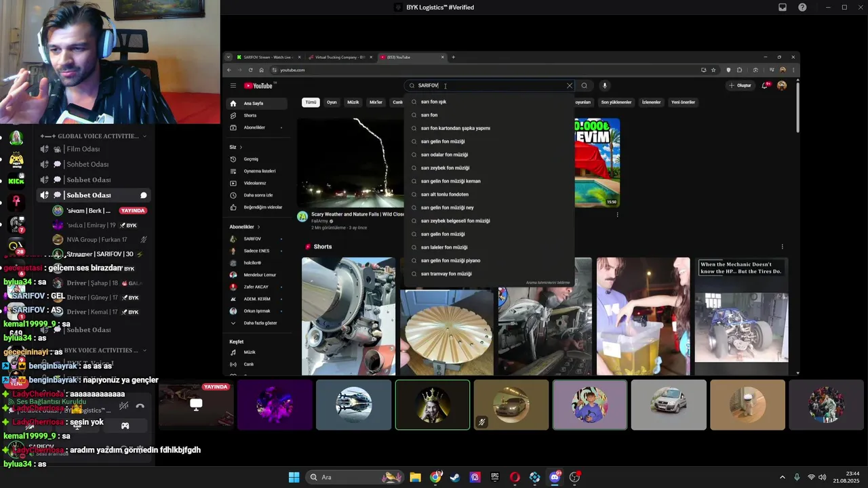Screen dimensions: 868x488
Task: Open Discord inbox icon
Action: pyautogui.click(x=783, y=7)
